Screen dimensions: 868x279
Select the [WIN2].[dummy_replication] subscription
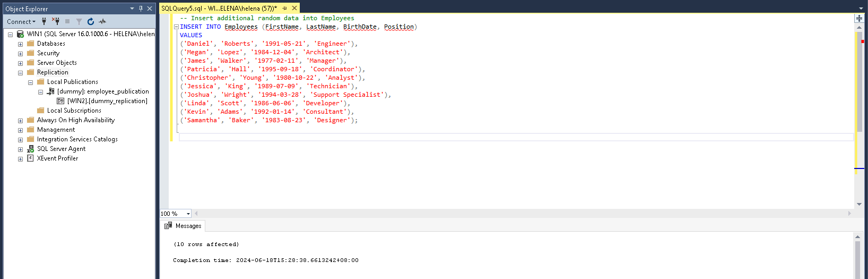[x=107, y=101]
